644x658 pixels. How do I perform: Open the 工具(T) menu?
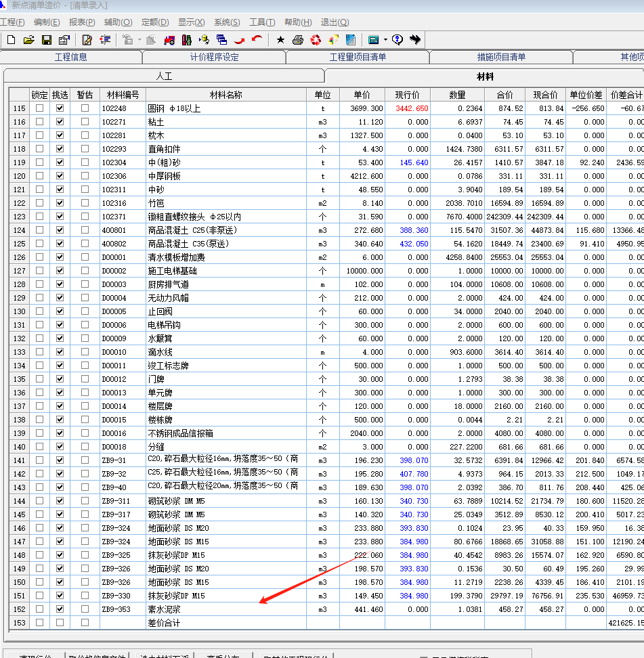click(x=262, y=22)
